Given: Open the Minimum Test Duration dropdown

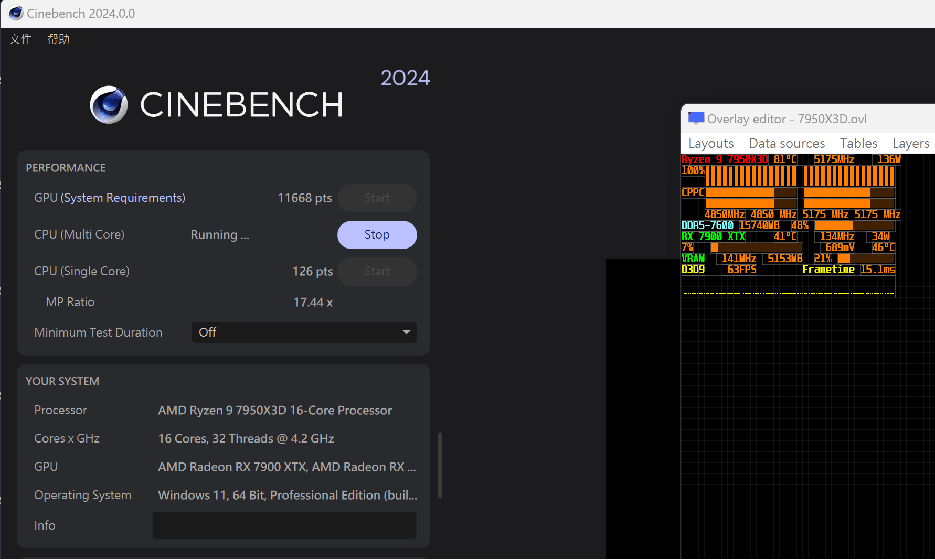Looking at the screenshot, I should point(304,332).
